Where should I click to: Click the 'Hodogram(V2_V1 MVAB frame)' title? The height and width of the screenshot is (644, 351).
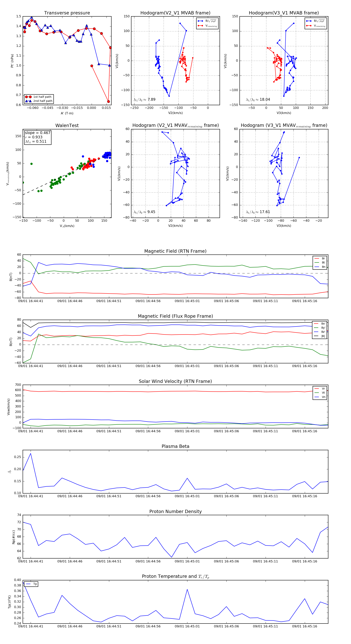pos(175,13)
